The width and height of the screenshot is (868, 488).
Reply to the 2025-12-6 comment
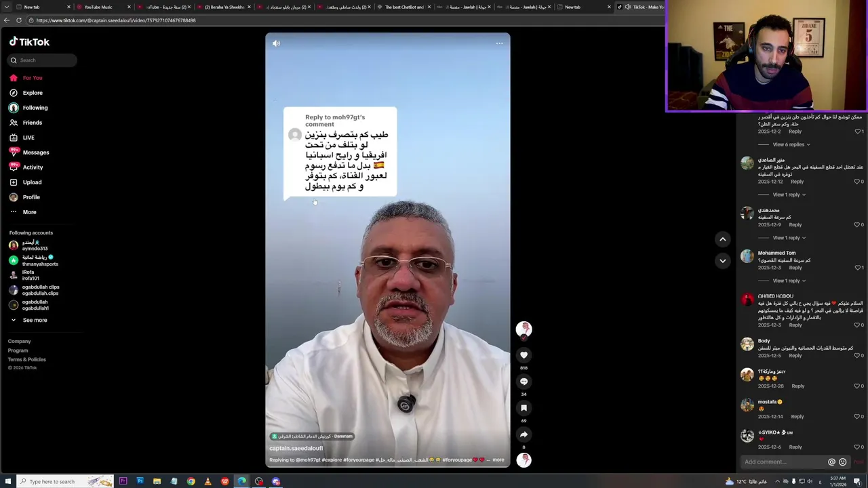[795, 447]
